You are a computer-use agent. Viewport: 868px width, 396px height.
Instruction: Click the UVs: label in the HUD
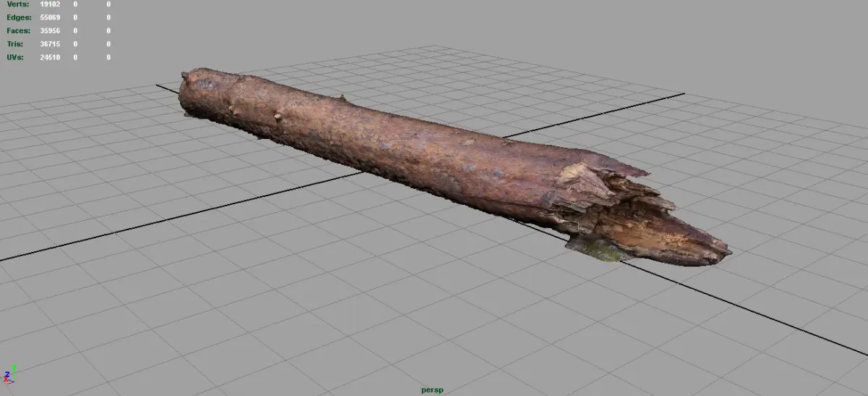point(14,57)
